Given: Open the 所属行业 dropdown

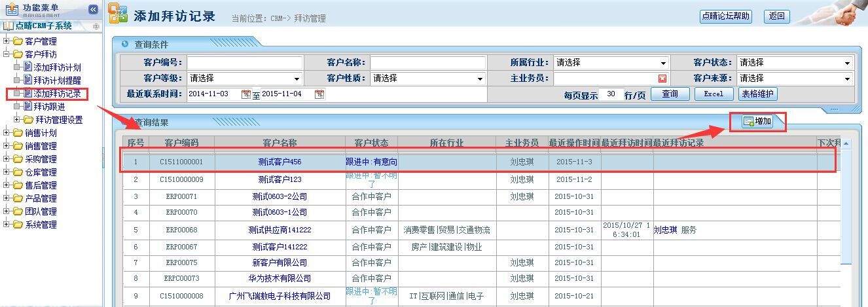Looking at the screenshot, I should (663, 63).
